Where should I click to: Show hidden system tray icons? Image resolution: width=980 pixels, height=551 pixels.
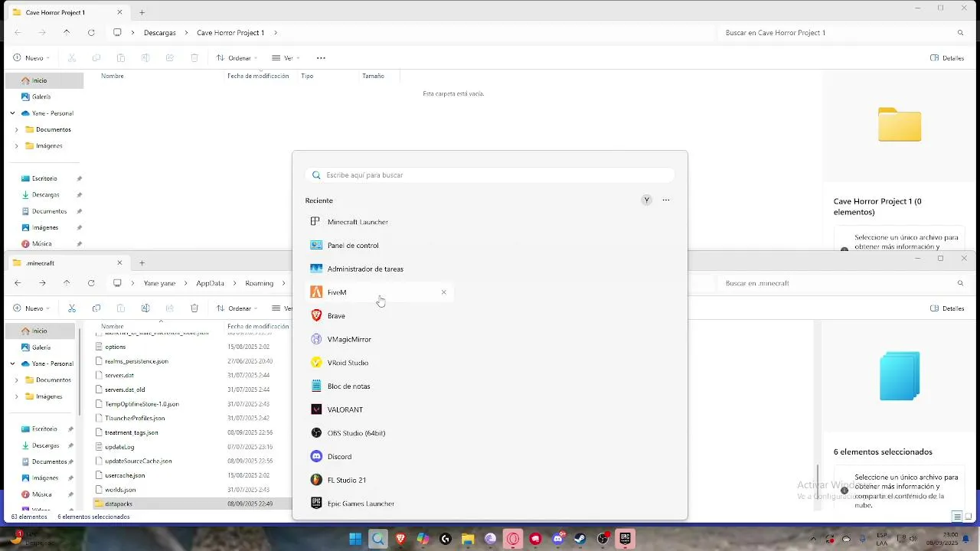click(x=813, y=539)
